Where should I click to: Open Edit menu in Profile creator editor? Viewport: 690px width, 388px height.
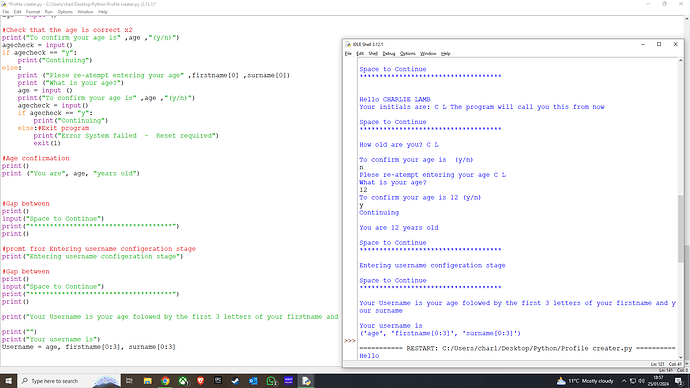click(17, 12)
